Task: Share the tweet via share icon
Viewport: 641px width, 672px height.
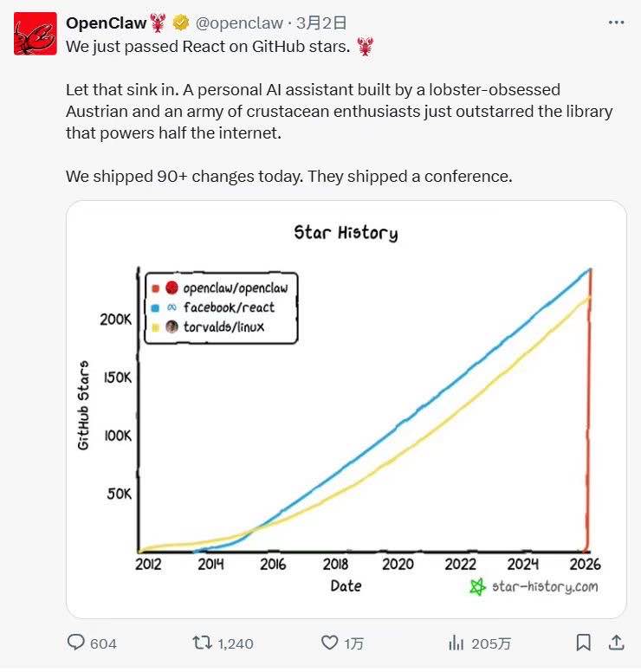Action: coord(616,643)
